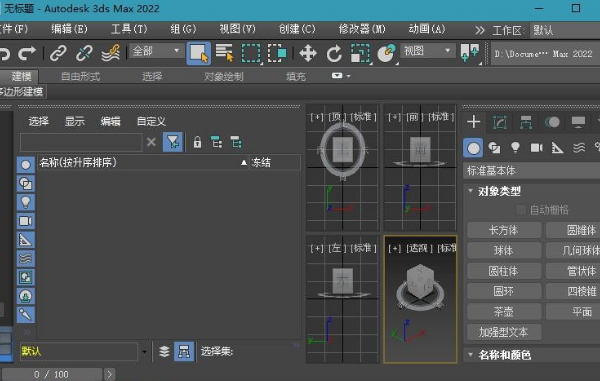600x381 pixels.
Task: Toggle bone objects filter in Scene Explorer
Action: 26,315
